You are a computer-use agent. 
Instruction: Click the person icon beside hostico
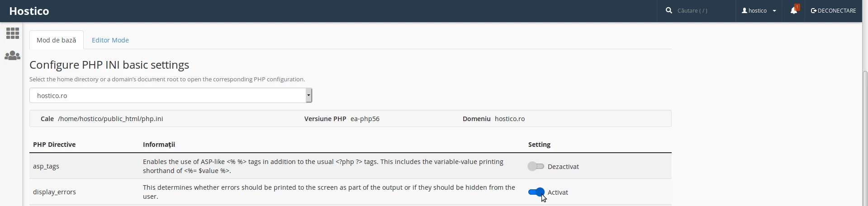tap(745, 10)
